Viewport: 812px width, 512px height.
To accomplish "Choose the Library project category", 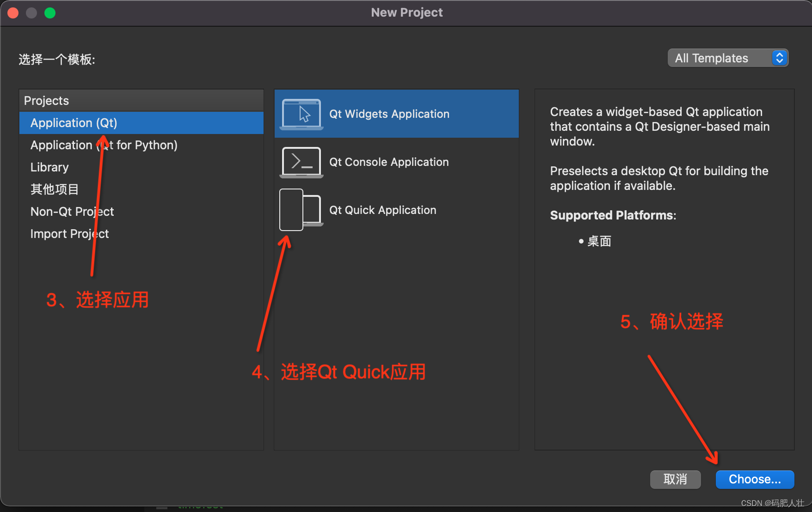I will pyautogui.click(x=141, y=167).
